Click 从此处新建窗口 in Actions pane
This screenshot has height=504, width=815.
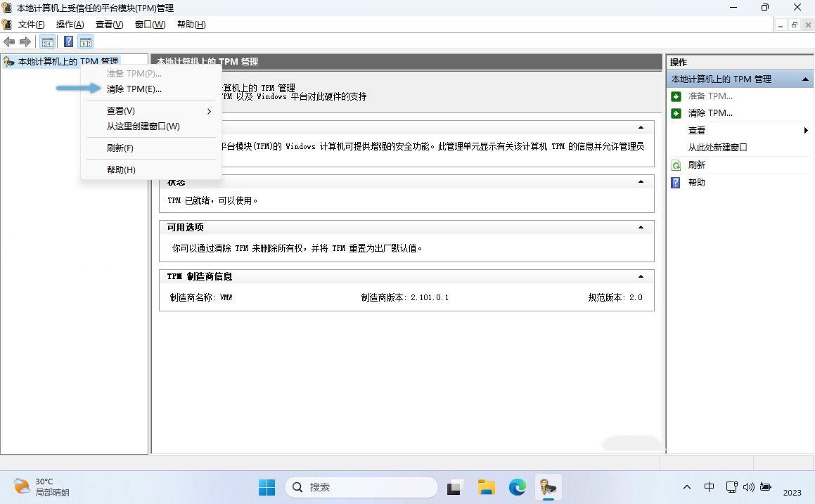(x=717, y=148)
